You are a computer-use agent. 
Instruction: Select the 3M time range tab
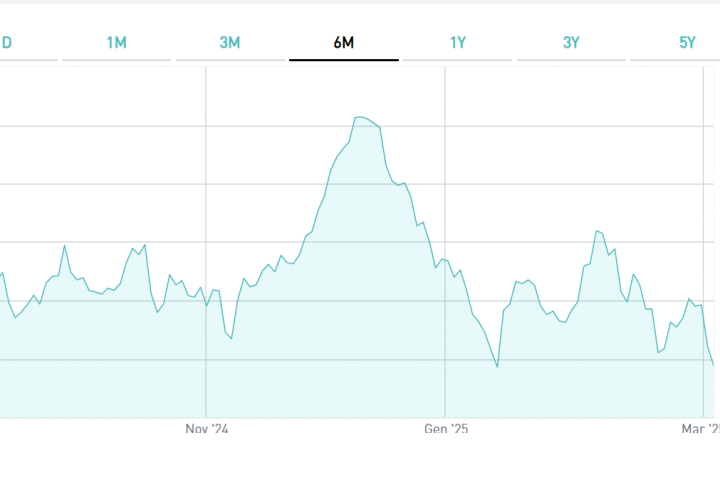pos(230,42)
